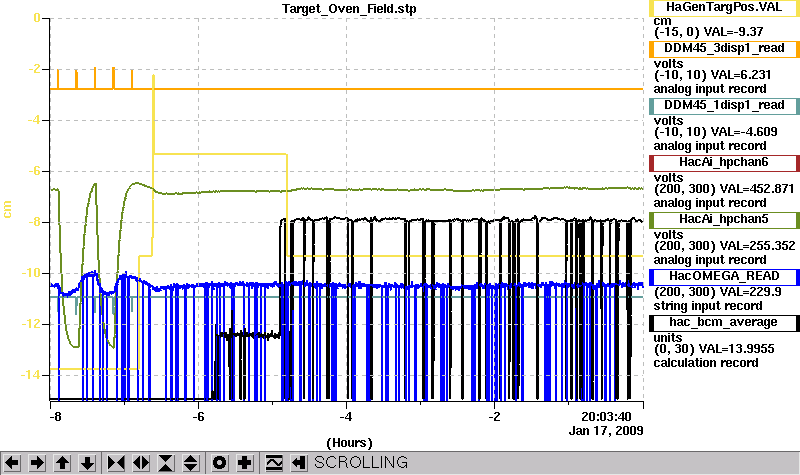Select the DDM45_1disp1_read legend entry
The image size is (800, 475).
click(724, 106)
